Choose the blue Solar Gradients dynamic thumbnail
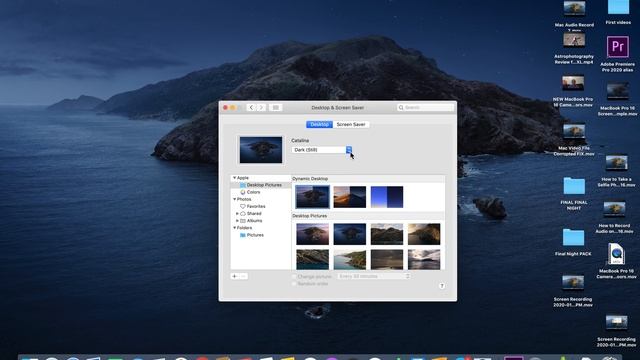Image resolution: width=640 pixels, height=360 pixels. click(x=387, y=197)
